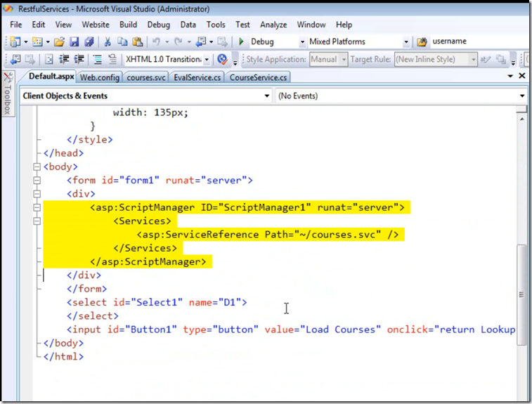
Task: Expand the (No Events) dropdown
Action: 522,96
